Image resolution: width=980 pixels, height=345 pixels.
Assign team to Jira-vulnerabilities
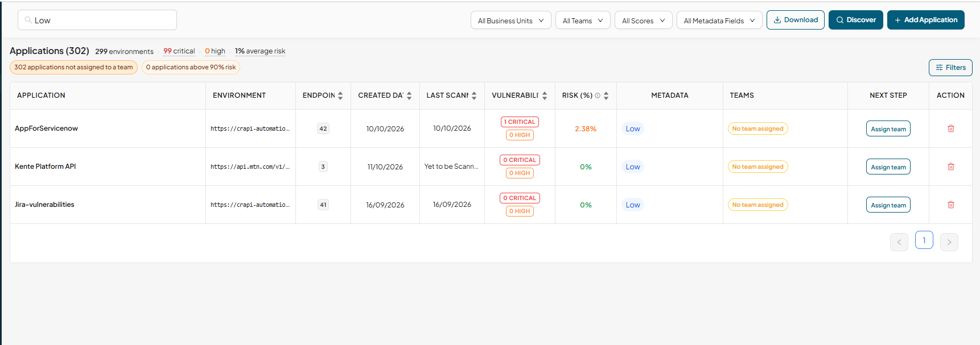pos(888,205)
